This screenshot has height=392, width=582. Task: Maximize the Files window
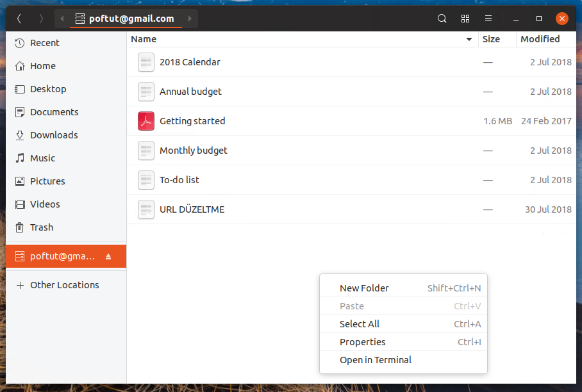[x=539, y=19]
